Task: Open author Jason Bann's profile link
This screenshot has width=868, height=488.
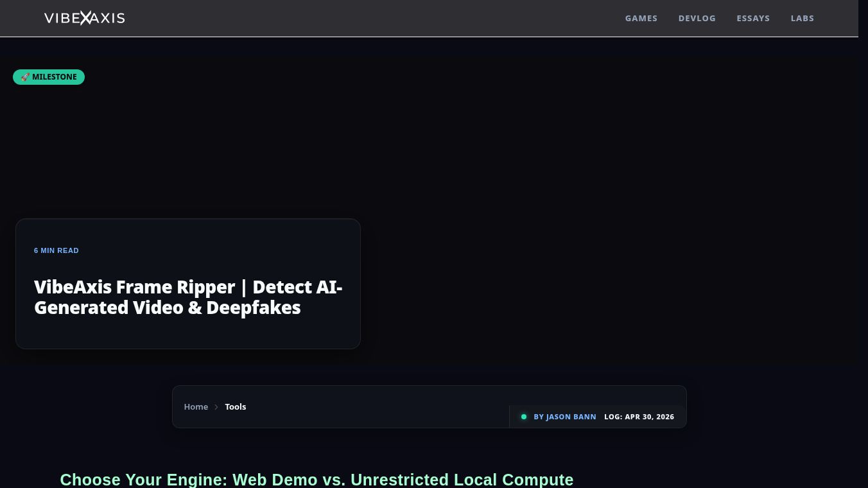Action: 565,417
